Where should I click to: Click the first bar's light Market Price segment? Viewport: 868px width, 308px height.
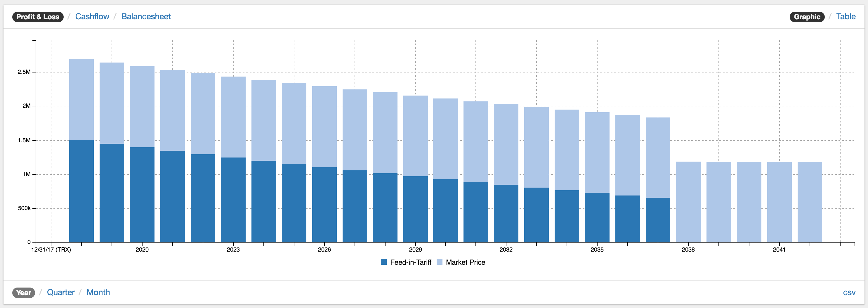pyautogui.click(x=81, y=99)
